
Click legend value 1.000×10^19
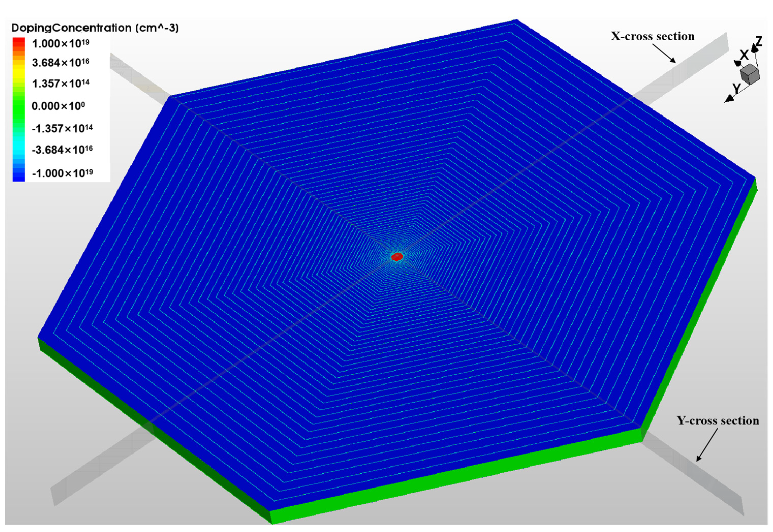pos(61,43)
